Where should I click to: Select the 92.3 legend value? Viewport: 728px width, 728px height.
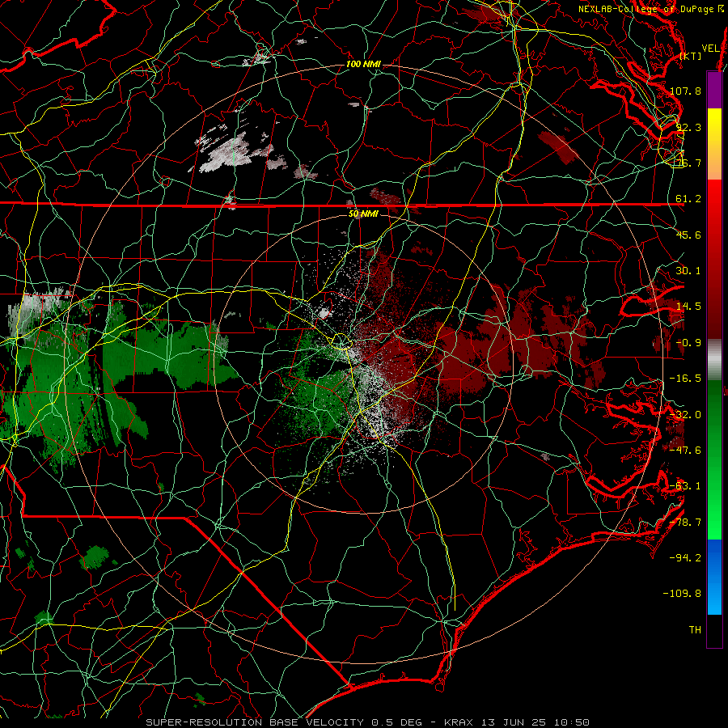(688, 127)
